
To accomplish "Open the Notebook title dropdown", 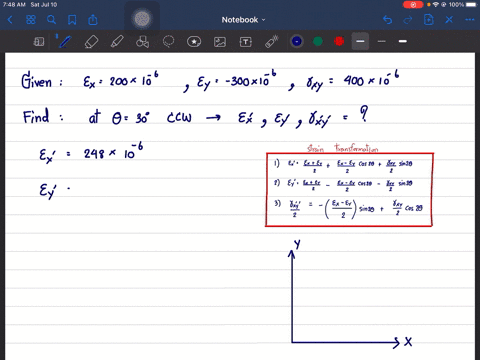I will pyautogui.click(x=243, y=20).
